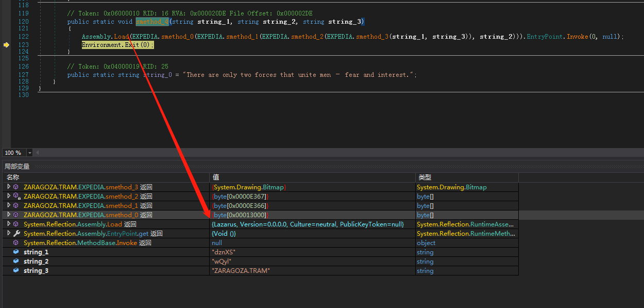Click the System.Drawing.Bitmap type cell
The image size is (644, 308).
click(467, 187)
